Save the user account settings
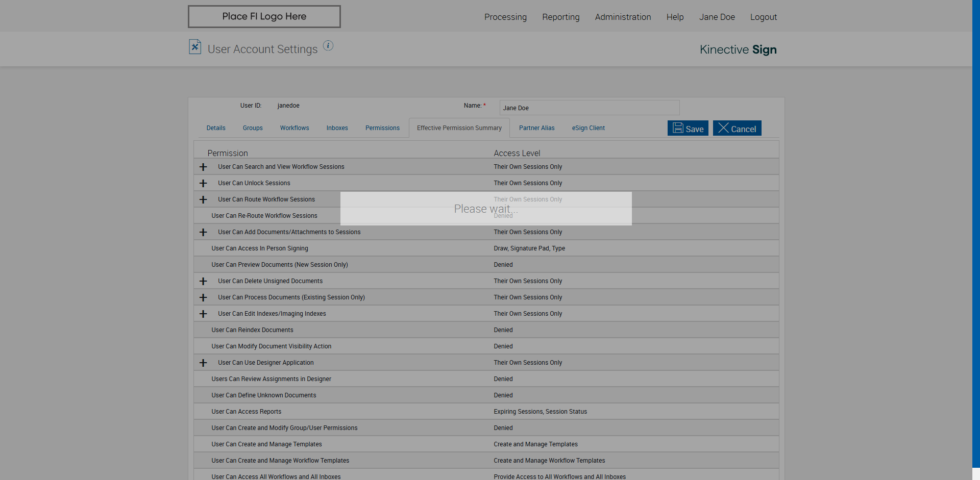 click(x=688, y=128)
